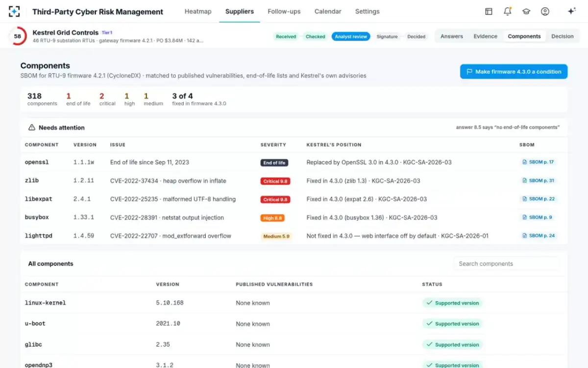Click the 318 components count
Image resolution: width=588 pixels, height=368 pixels.
[42, 99]
